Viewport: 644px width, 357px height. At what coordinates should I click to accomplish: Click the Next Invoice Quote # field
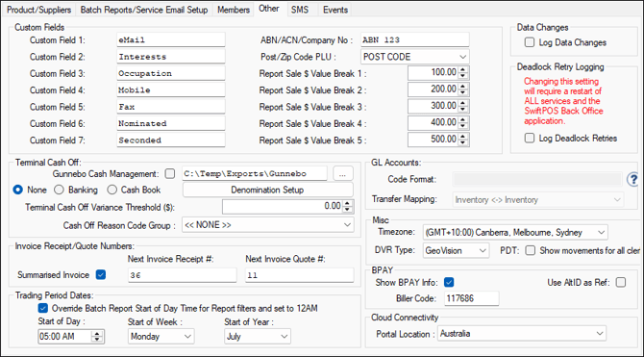[x=299, y=275]
